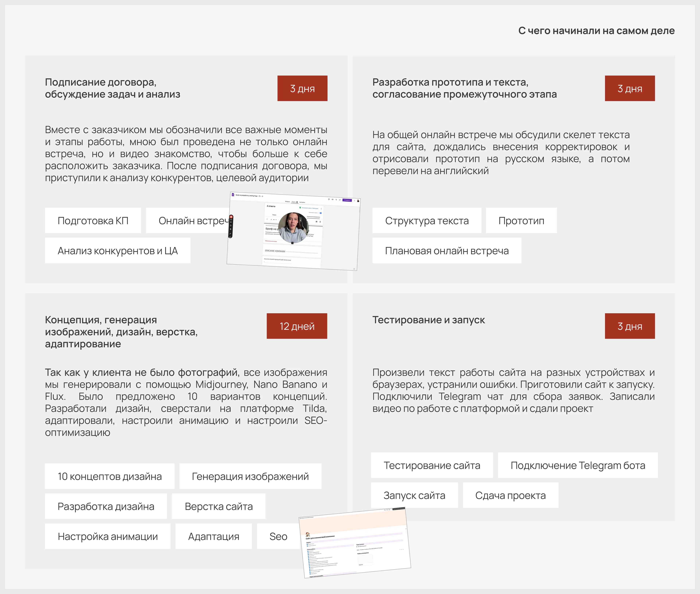Open the 'Настройки' tab in Google Forms
Viewport: 700px width, 594px height.
pos(303,202)
